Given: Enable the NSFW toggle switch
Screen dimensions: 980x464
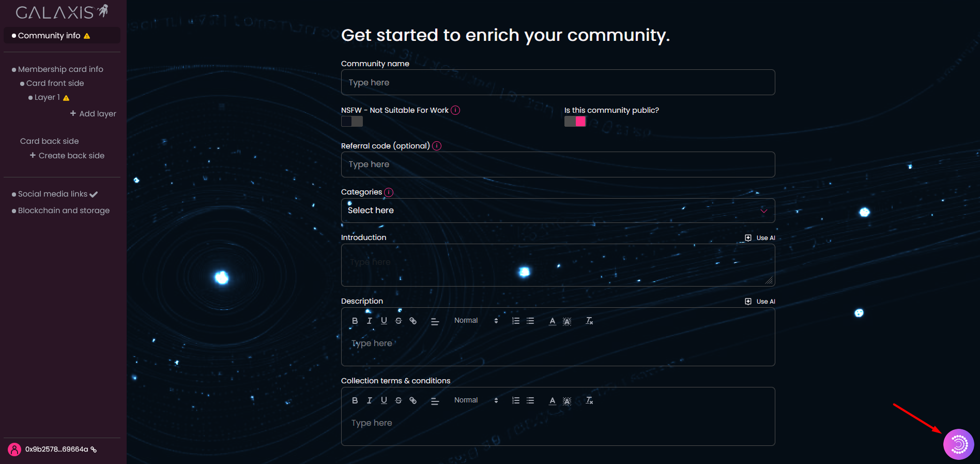Looking at the screenshot, I should click(352, 122).
